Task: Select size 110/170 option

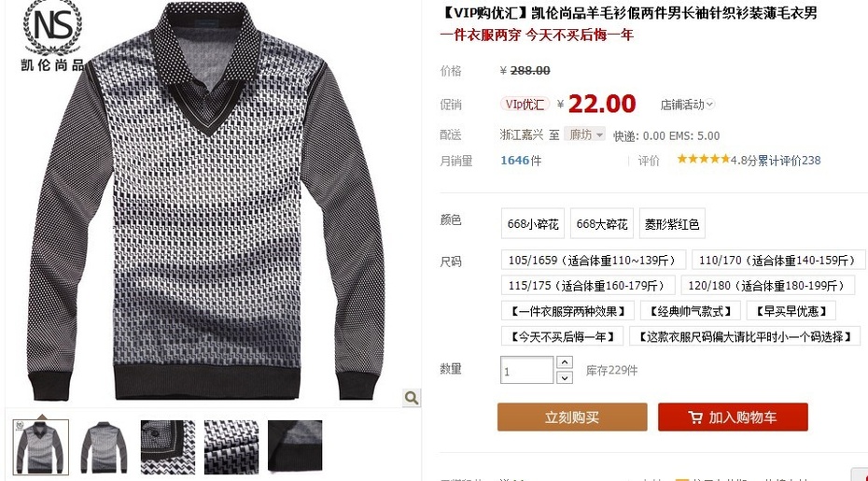Action: pyautogui.click(x=777, y=260)
